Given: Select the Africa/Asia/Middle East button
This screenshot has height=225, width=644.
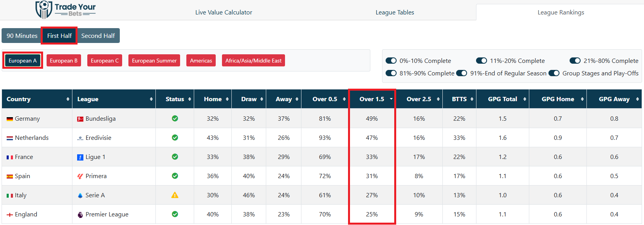Looking at the screenshot, I should (253, 61).
